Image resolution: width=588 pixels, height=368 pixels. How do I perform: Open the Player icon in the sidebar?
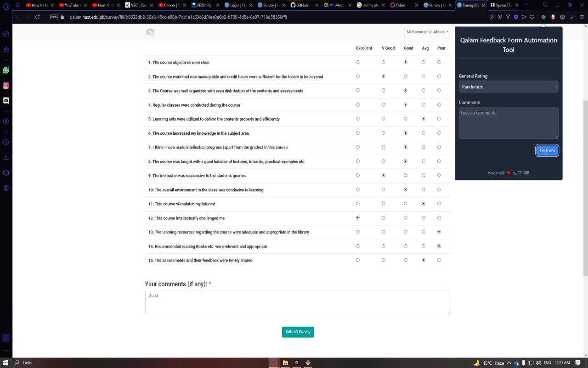[6, 121]
